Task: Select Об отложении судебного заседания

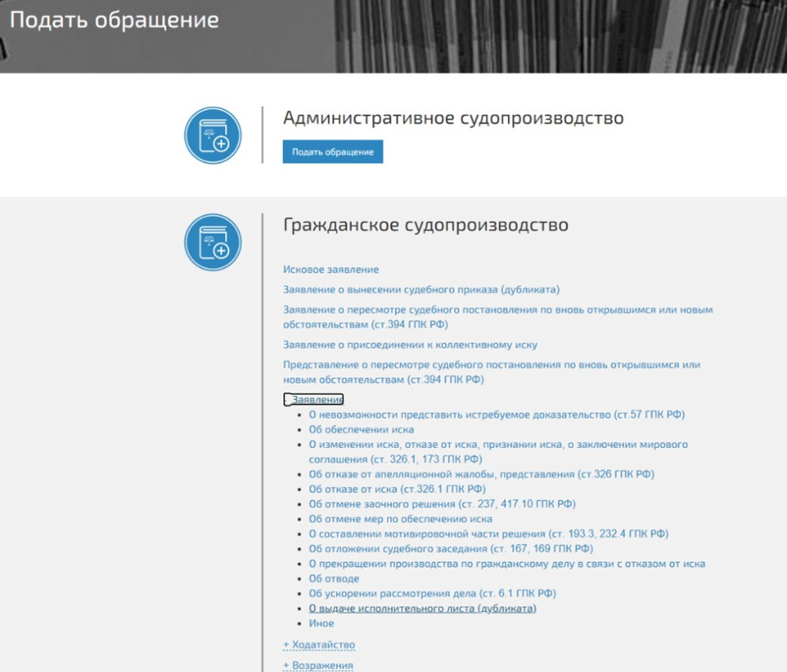Action: (450, 548)
